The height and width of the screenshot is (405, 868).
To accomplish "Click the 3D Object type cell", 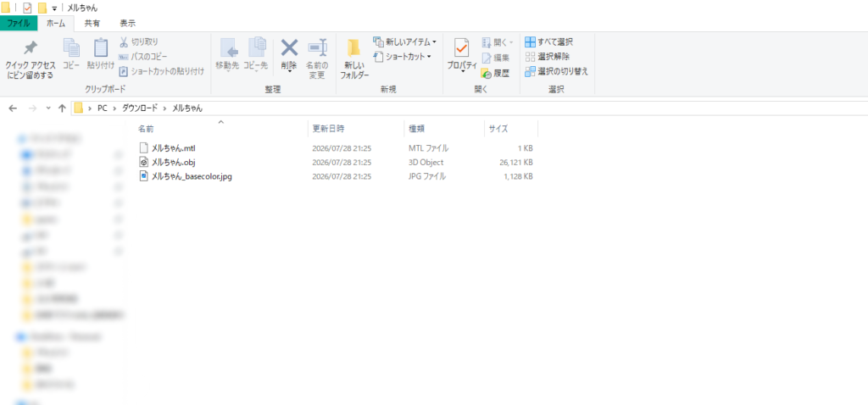I will pyautogui.click(x=426, y=163).
